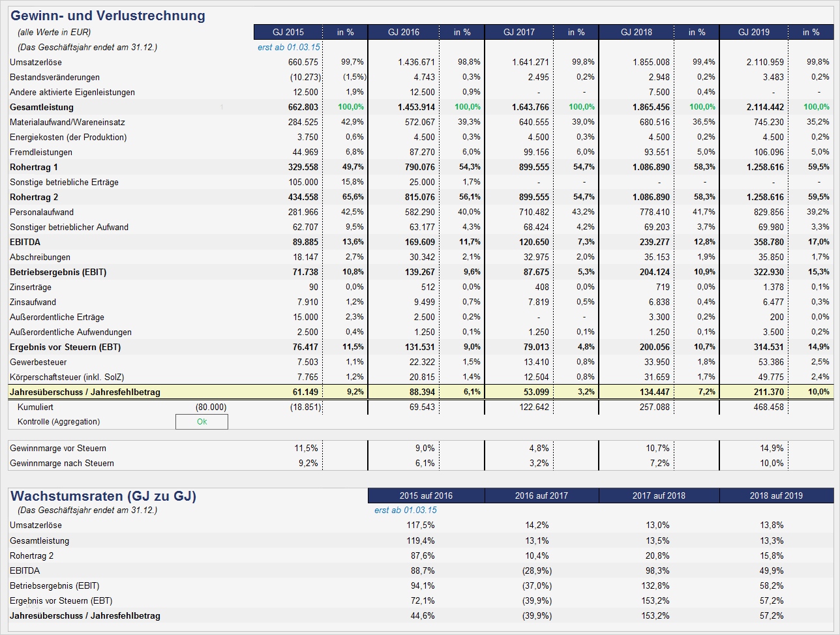Select the GJ 2015 column header

(x=288, y=31)
